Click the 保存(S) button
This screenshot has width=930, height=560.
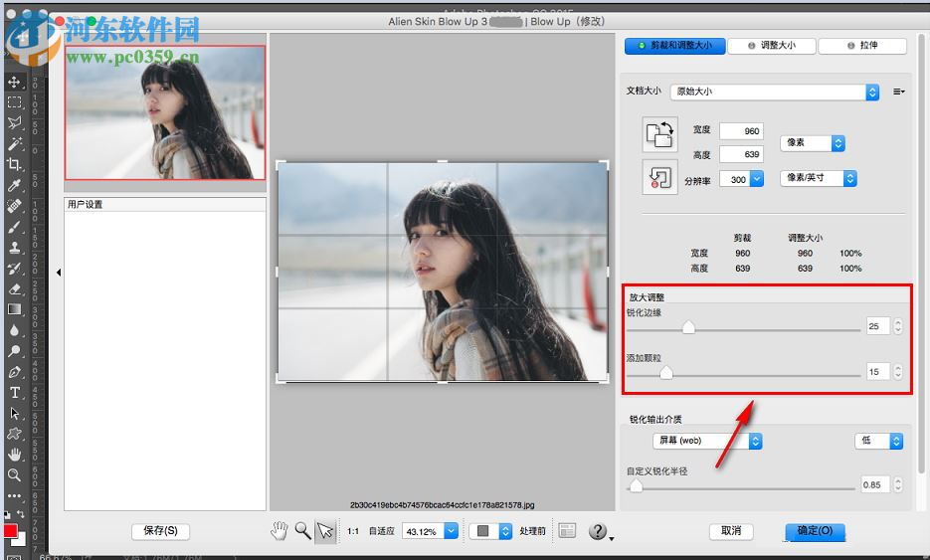161,531
